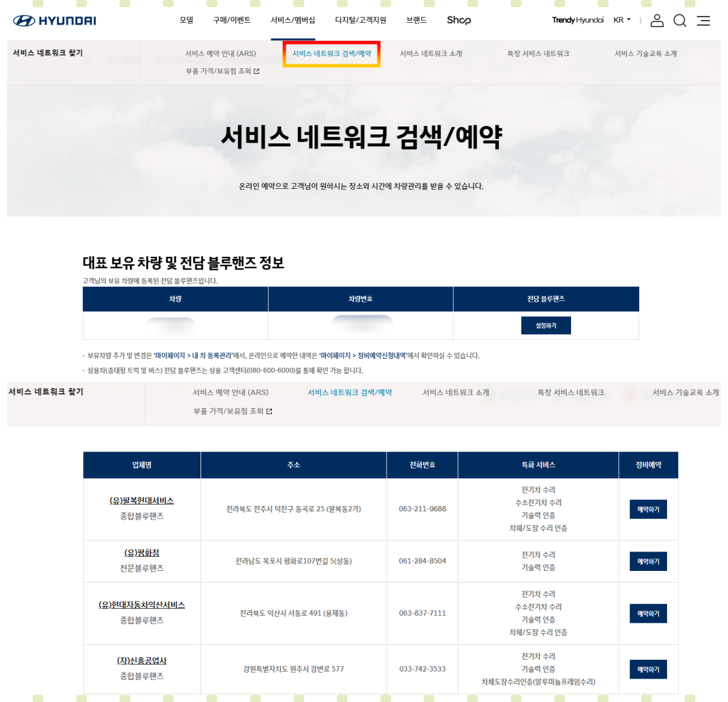The image size is (728, 702).
Task: Open the 구매/이벤트 menu
Action: 232,20
